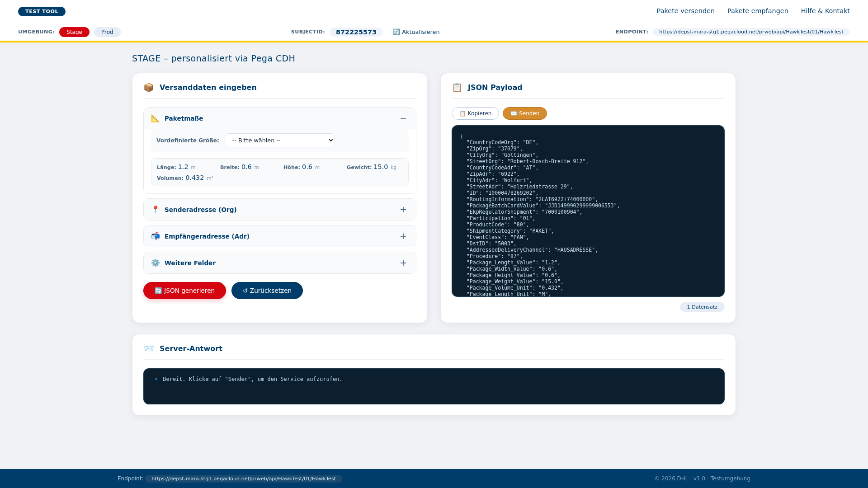Screen dimensions: 868x488
Task: Click the "StreetAdr" Holzriedstrasse JSON line
Action: pos(520,187)
